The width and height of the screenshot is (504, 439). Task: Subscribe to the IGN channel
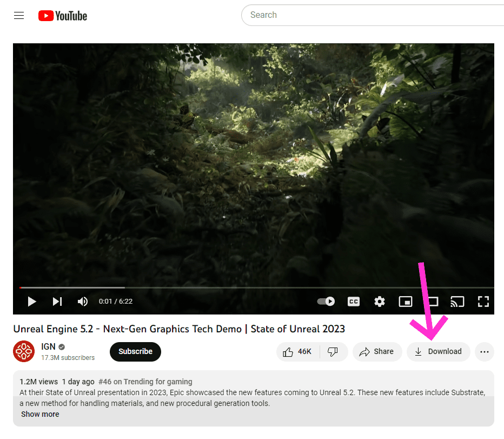pos(135,351)
